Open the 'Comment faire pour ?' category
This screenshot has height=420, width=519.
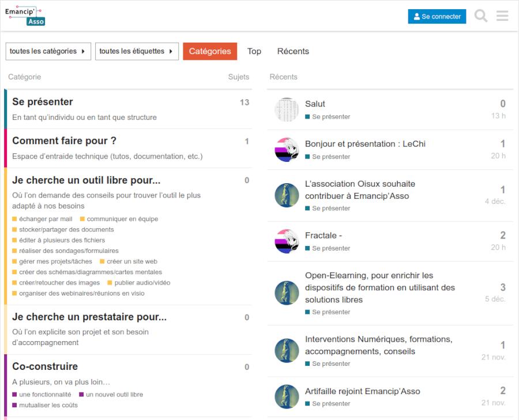click(x=64, y=141)
